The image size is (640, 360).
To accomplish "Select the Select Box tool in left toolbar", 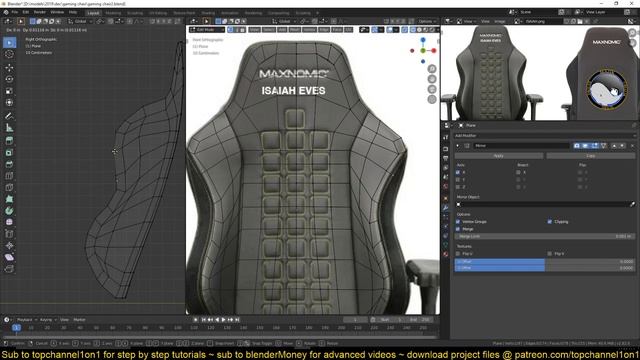I will pyautogui.click(x=9, y=42).
